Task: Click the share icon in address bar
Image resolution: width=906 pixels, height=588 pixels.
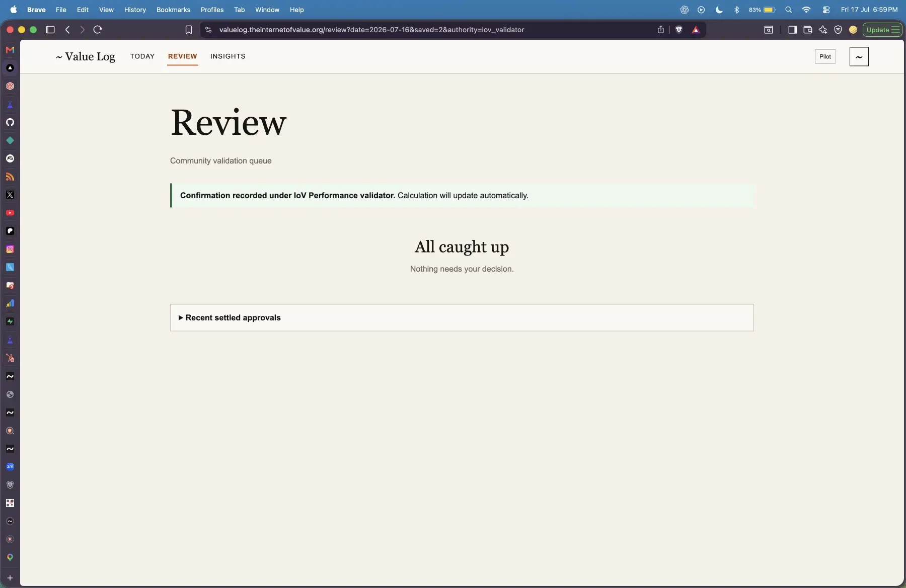Action: 660,30
